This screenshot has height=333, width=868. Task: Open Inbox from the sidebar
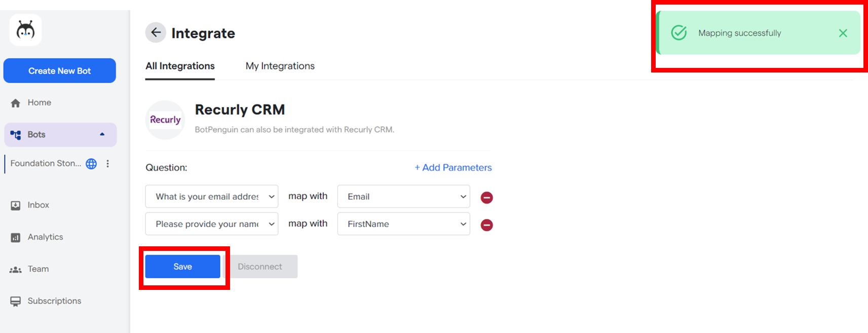pyautogui.click(x=38, y=205)
